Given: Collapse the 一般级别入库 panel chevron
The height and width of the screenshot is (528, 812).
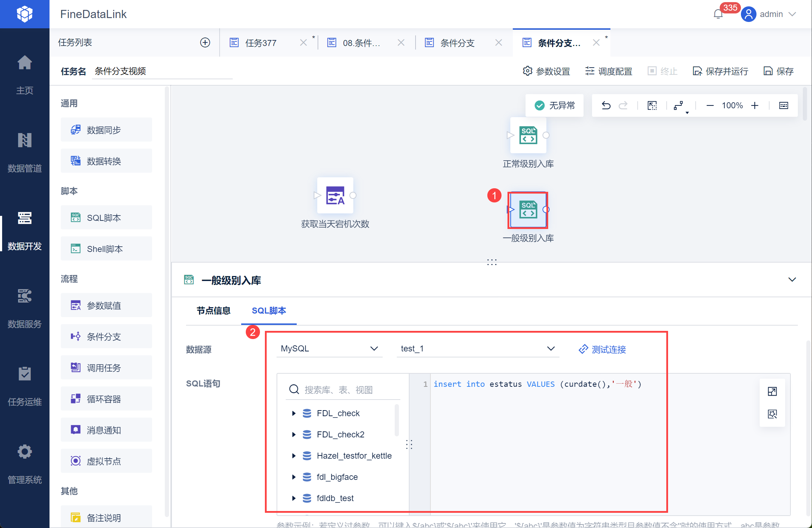Looking at the screenshot, I should point(792,280).
